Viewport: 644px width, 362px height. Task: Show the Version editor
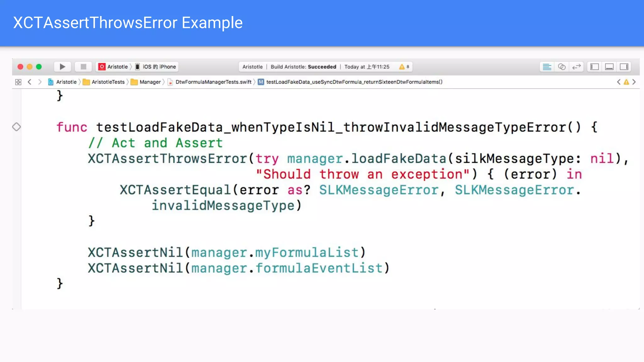click(x=576, y=67)
